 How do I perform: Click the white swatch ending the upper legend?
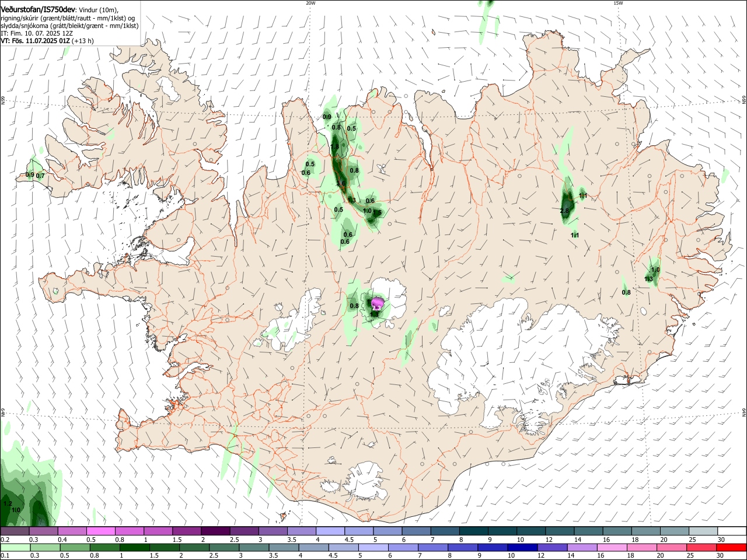(x=732, y=531)
